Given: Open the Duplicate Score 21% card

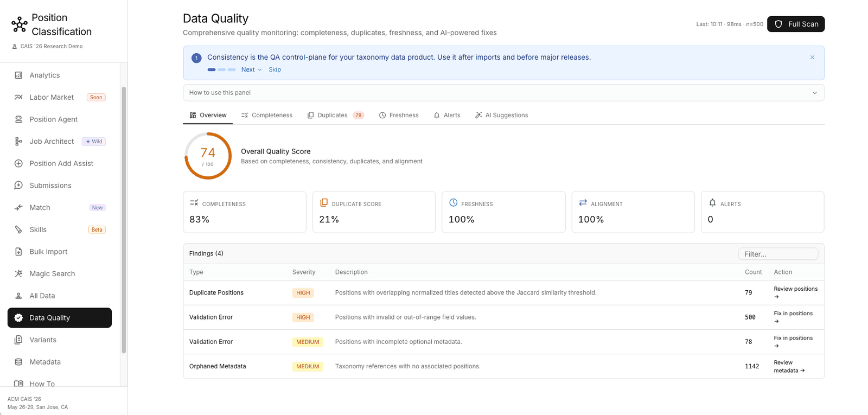Looking at the screenshot, I should pos(374,212).
